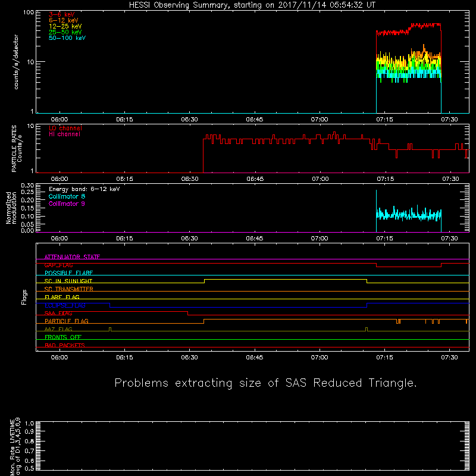Viewport: 476px width, 476px height.
Task: Click the yellow 12-25 keV legend label
Action: (65, 26)
